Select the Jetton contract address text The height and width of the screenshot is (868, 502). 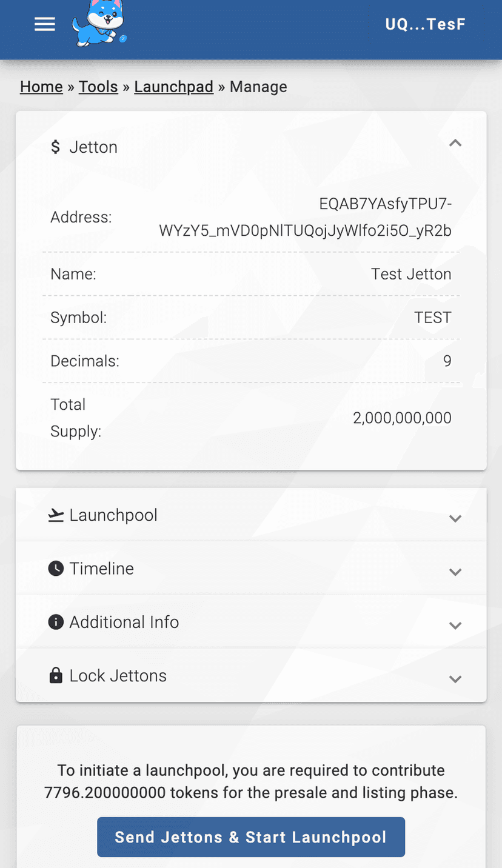[x=306, y=218]
